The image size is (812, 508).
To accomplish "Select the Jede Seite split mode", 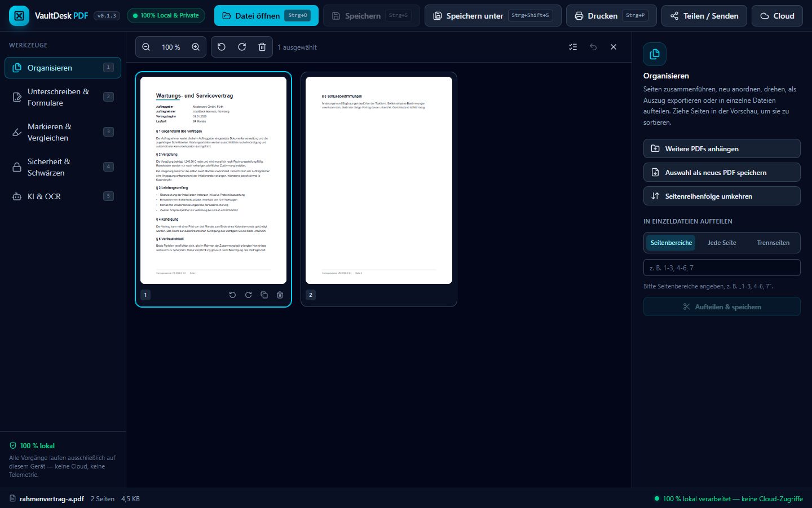I will tap(722, 243).
